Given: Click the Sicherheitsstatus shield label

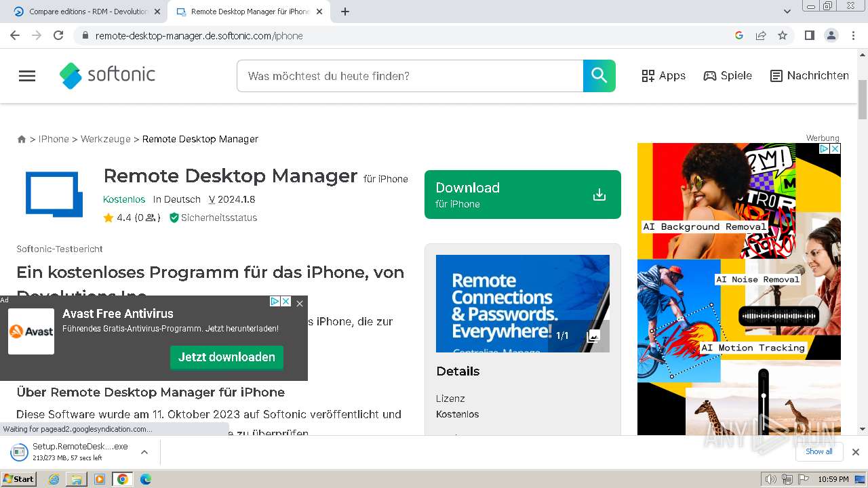Looking at the screenshot, I should (213, 218).
